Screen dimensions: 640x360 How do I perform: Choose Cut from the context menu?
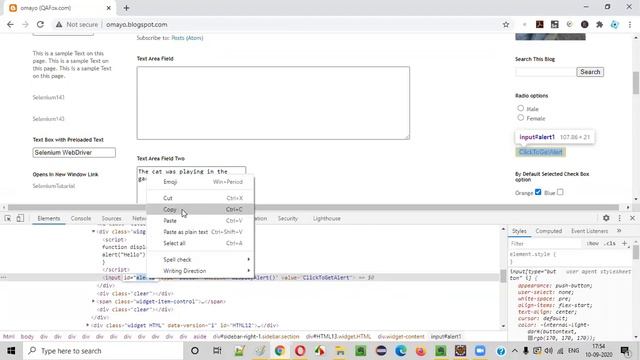(x=200, y=198)
